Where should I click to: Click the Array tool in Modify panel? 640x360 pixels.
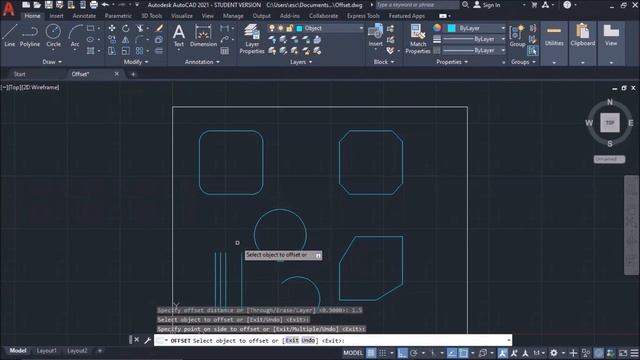(140, 51)
